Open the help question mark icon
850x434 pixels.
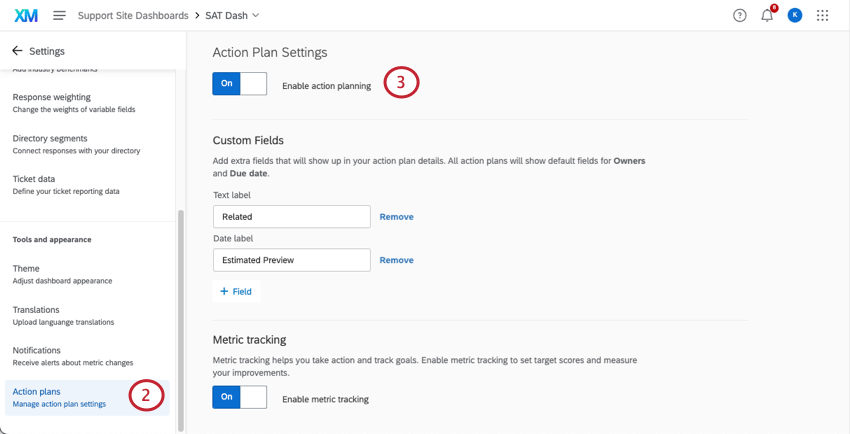(x=739, y=15)
